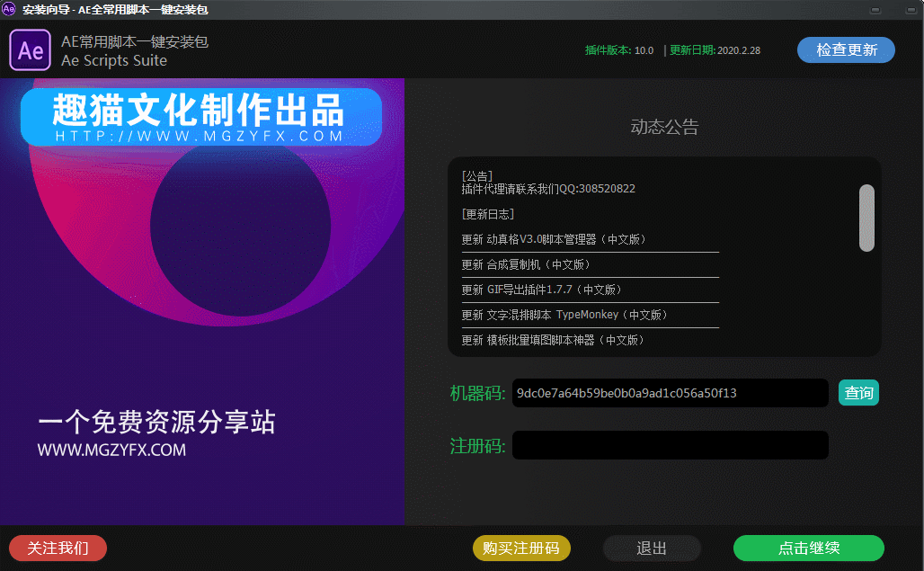Click the green 机器码: label
The image size is (924, 571).
tap(478, 393)
